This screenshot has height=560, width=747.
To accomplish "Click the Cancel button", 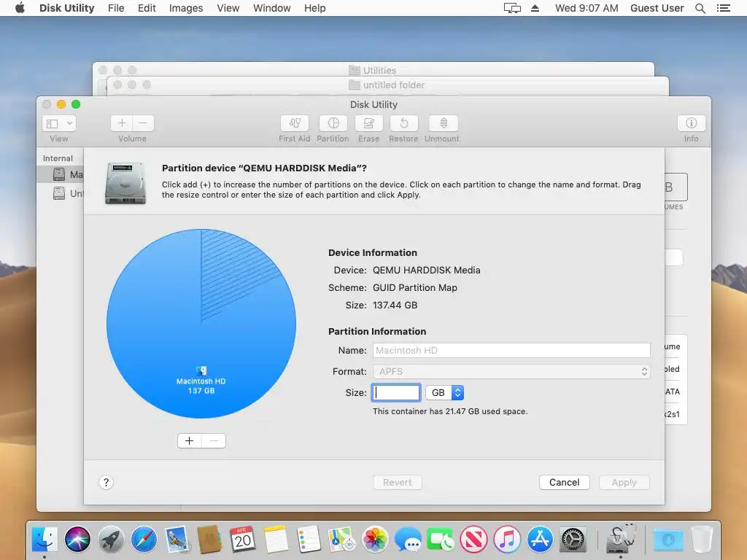I will [x=564, y=483].
